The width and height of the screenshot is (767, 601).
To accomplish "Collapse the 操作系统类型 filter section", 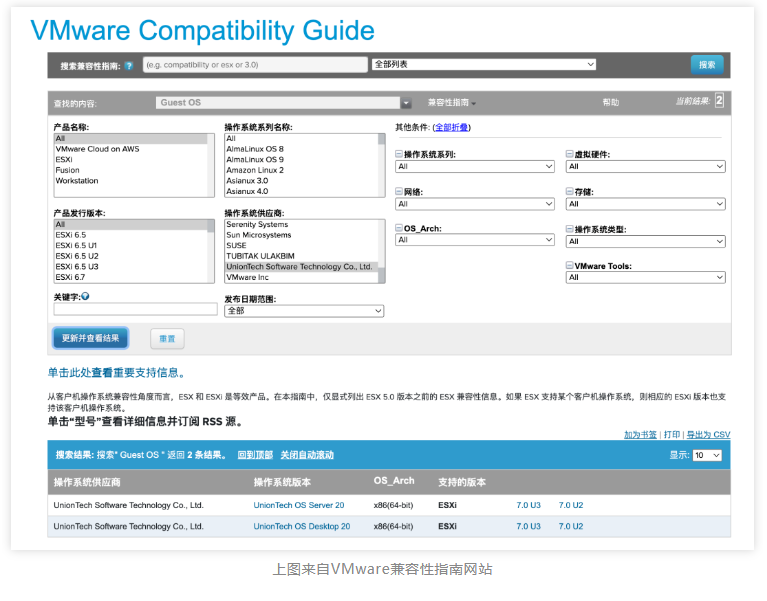I will pyautogui.click(x=569, y=229).
